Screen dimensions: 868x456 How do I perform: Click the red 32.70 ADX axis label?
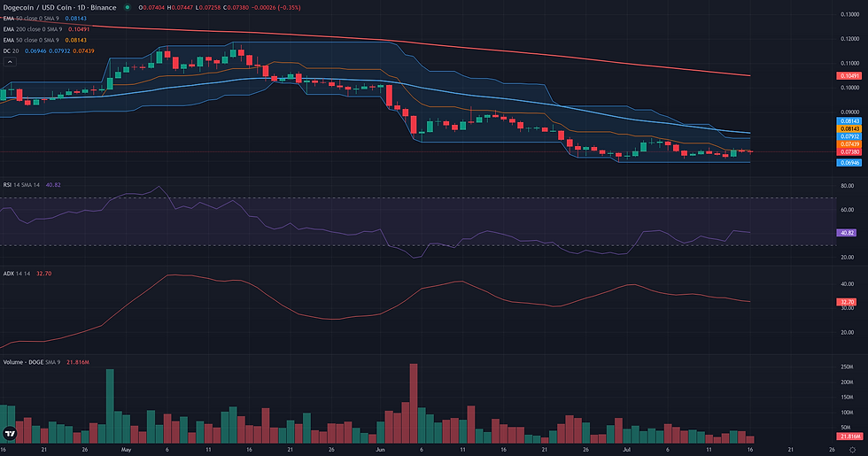[847, 302]
